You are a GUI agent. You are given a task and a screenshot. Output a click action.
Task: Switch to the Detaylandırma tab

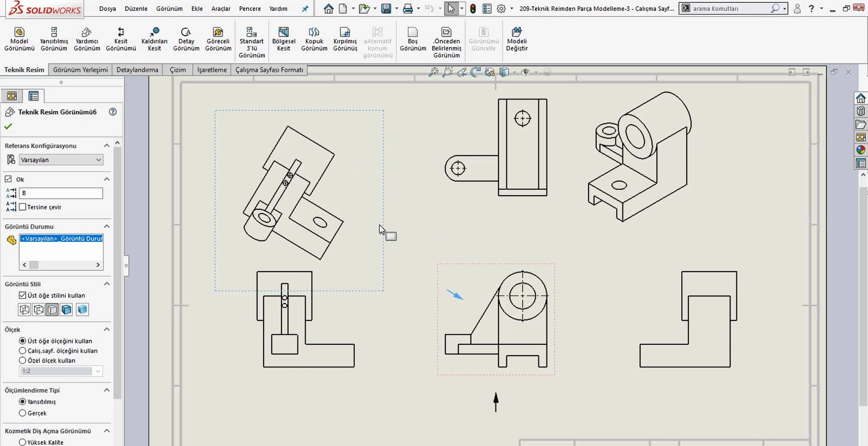click(137, 70)
